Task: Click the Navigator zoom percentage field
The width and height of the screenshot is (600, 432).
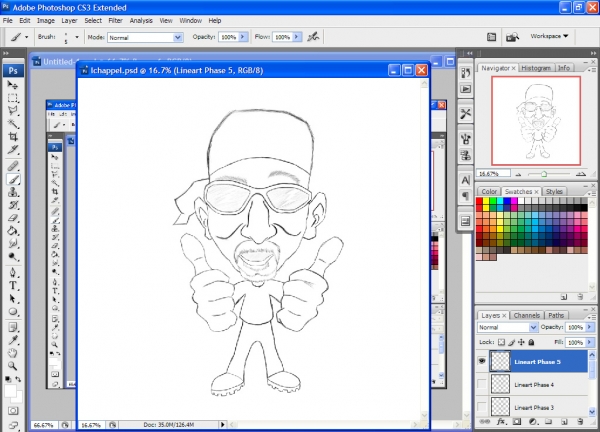Action: [x=493, y=174]
